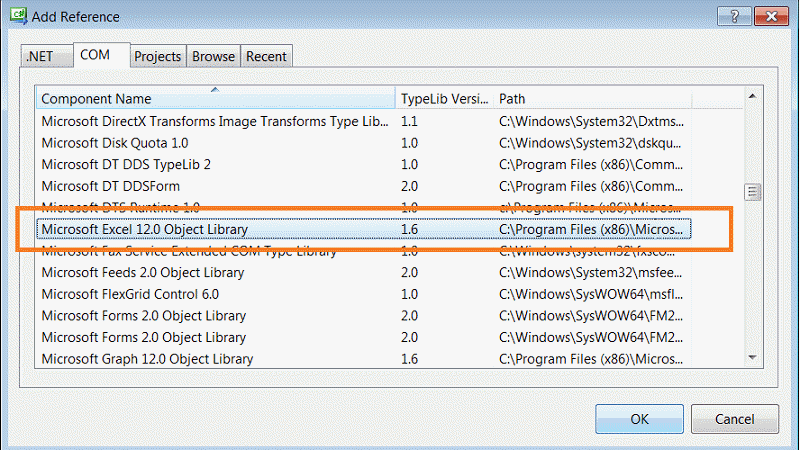Click the TypeLib Version column header
Screen dimensions: 800x450
tap(444, 98)
